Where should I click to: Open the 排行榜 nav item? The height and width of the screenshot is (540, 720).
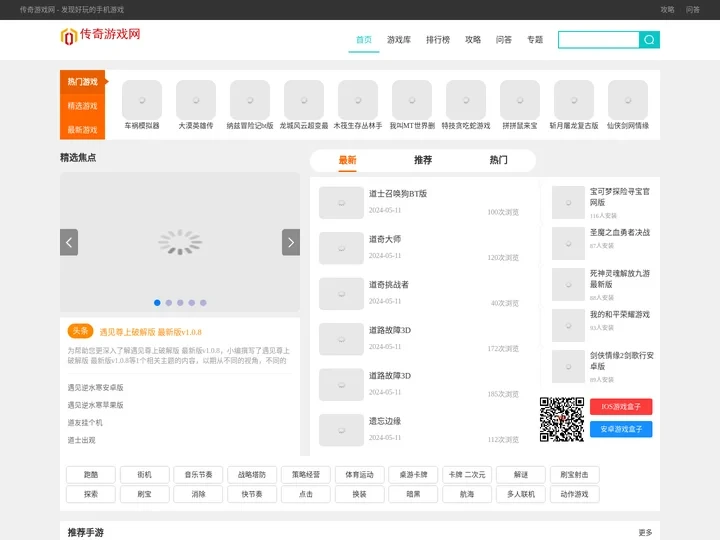coord(438,39)
